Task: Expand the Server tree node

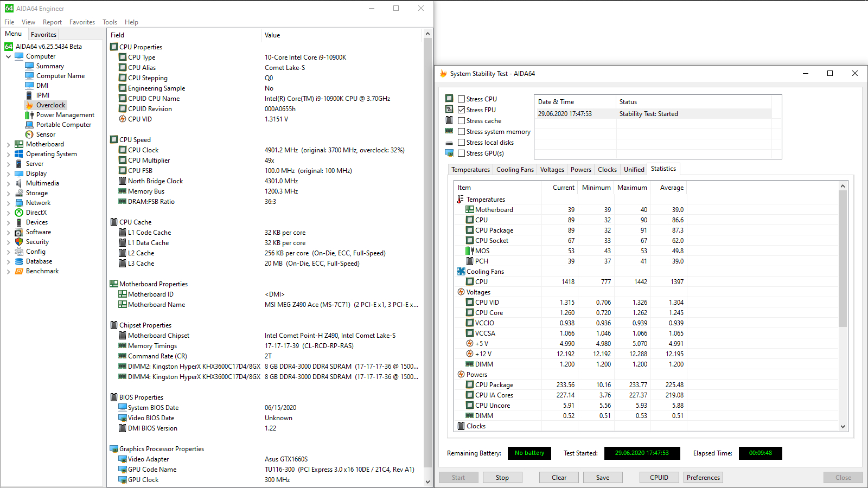Action: (9, 164)
